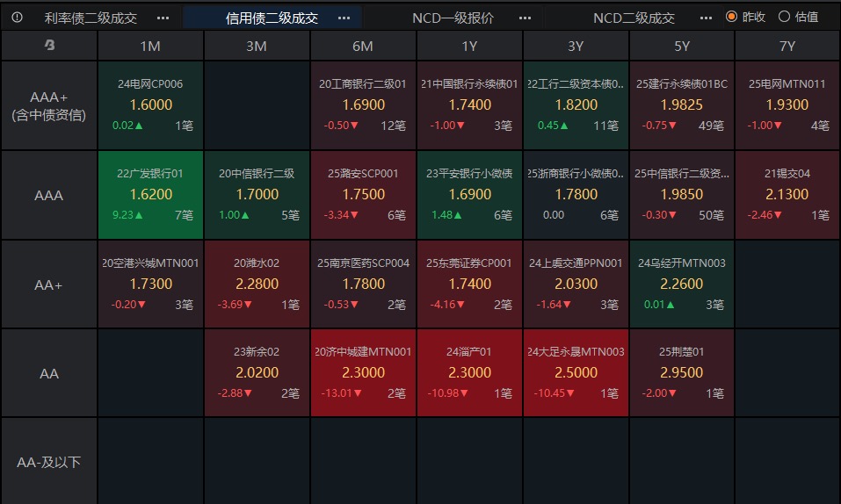Click the 1.8200 yield in AAA+ 3Y
Screen dimensions: 841x504
576,104
